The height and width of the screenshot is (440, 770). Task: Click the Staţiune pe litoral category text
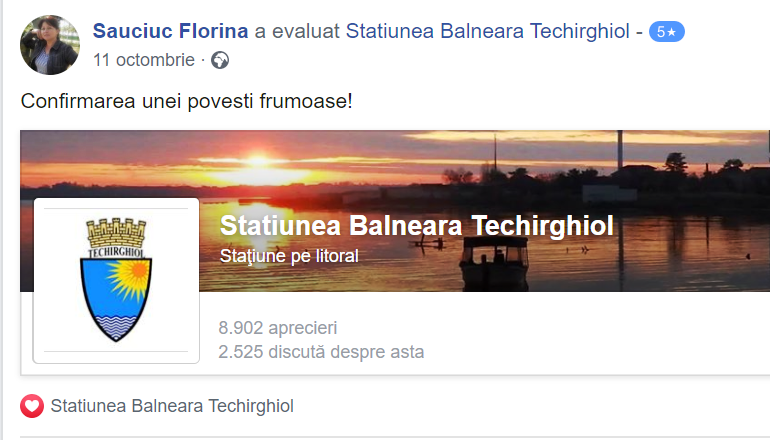tap(289, 256)
